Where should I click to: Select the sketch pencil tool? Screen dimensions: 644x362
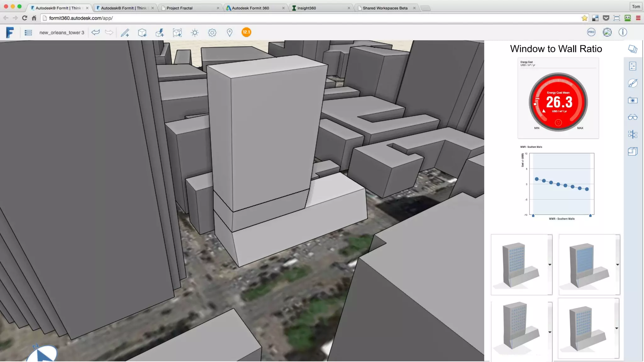(125, 32)
